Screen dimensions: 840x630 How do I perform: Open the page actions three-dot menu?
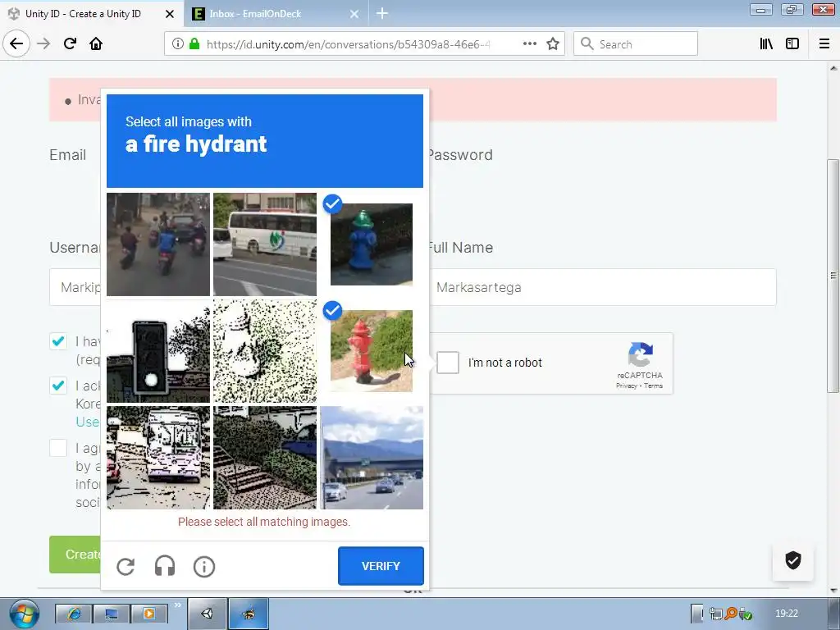click(529, 44)
